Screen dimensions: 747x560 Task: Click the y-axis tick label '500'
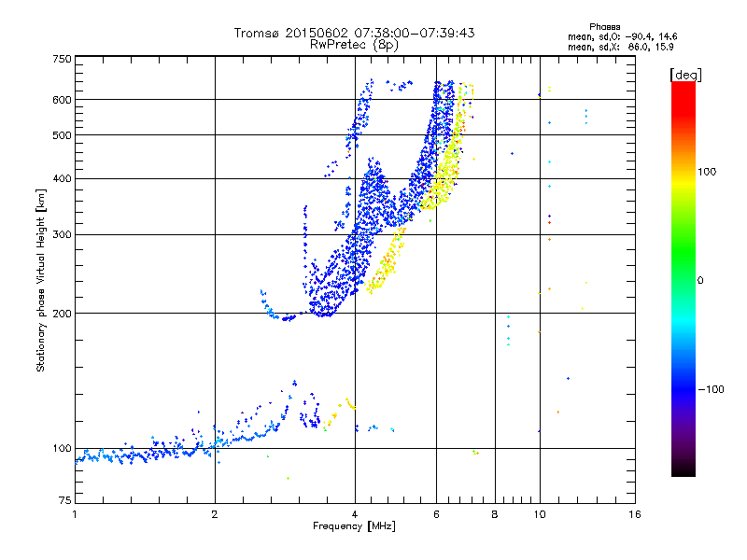coord(63,135)
